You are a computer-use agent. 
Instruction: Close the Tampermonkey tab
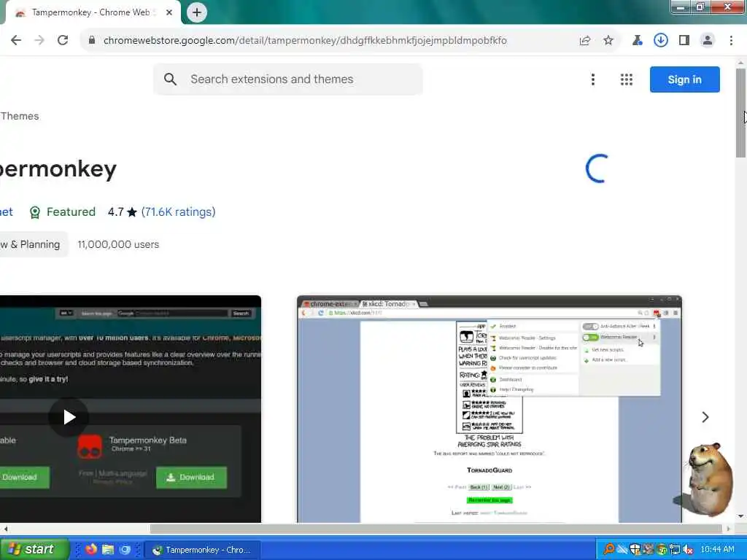pyautogui.click(x=169, y=13)
